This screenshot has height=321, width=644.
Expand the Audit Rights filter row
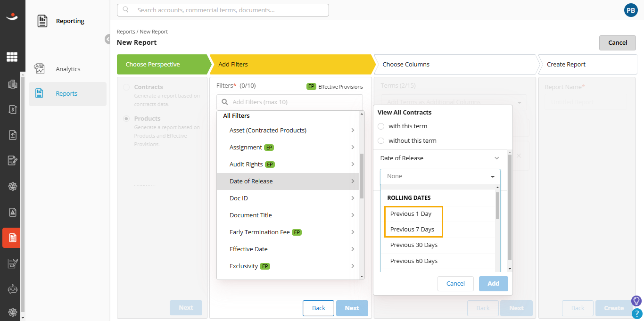[288, 165]
